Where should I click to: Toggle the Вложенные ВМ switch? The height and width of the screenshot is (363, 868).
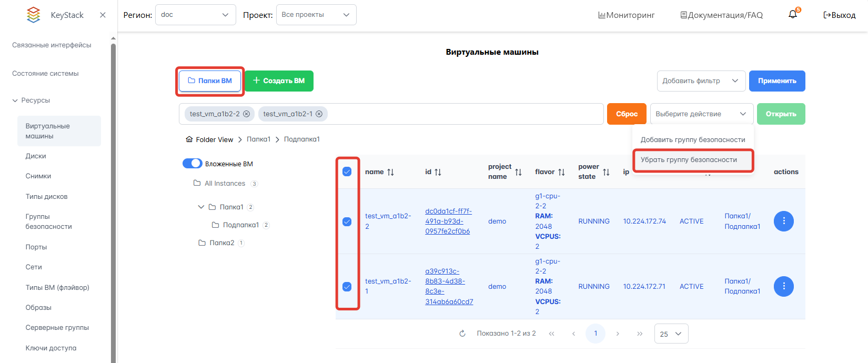[x=193, y=164]
